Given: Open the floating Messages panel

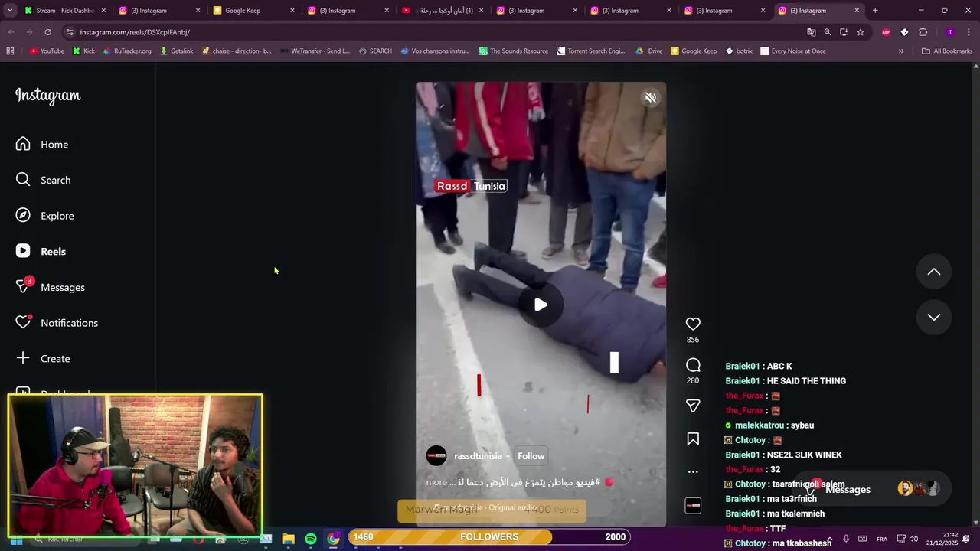Looking at the screenshot, I should [873, 489].
